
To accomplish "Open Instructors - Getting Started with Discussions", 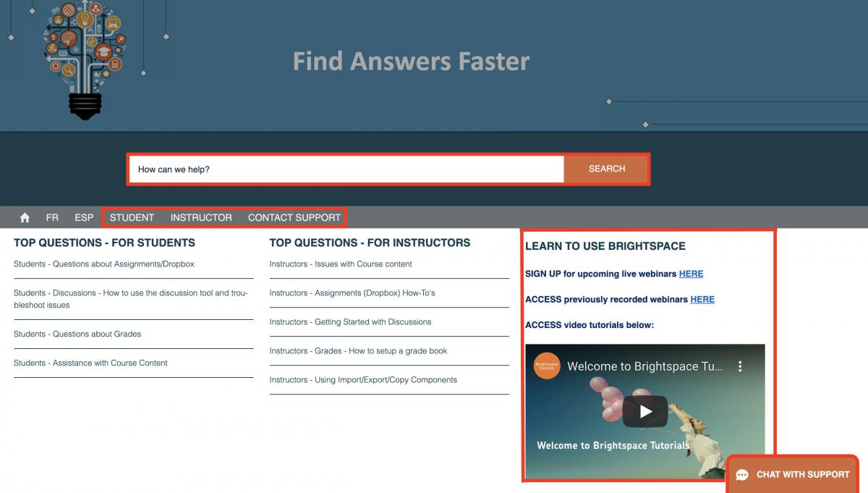I will 350,322.
